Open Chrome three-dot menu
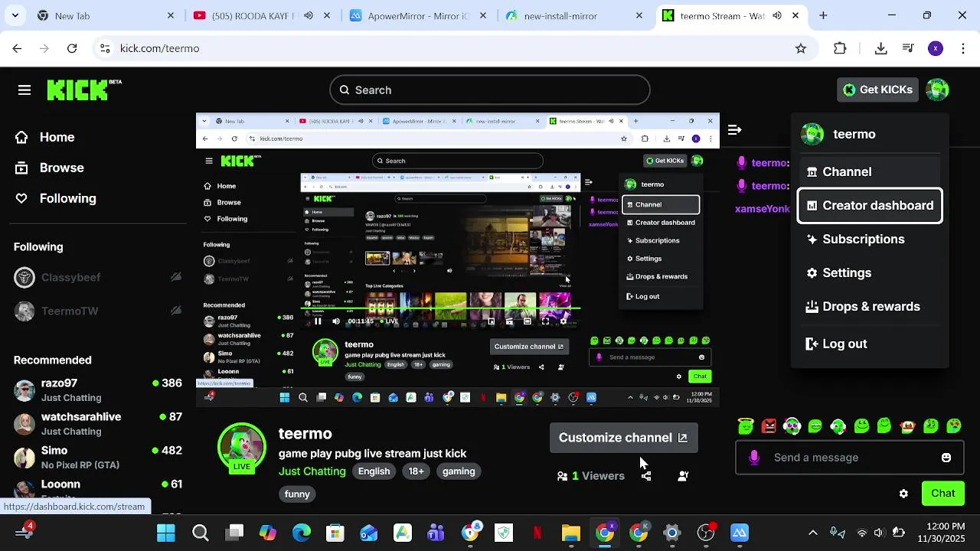Image resolution: width=980 pixels, height=551 pixels. click(x=962, y=48)
